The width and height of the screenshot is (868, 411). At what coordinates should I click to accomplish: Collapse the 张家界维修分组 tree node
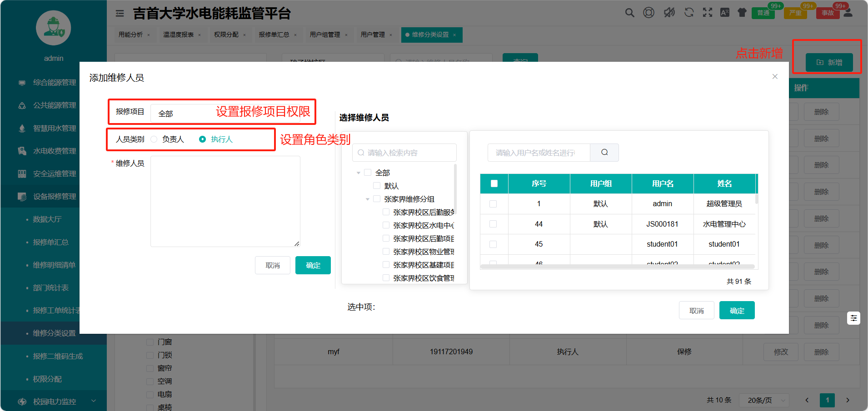click(x=368, y=199)
